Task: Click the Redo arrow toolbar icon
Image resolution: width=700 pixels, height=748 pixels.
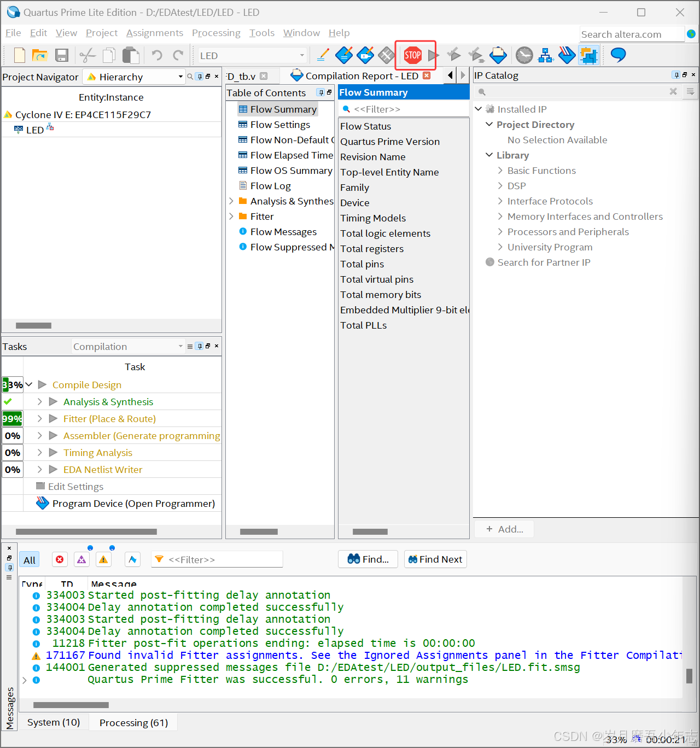Action: pyautogui.click(x=178, y=55)
